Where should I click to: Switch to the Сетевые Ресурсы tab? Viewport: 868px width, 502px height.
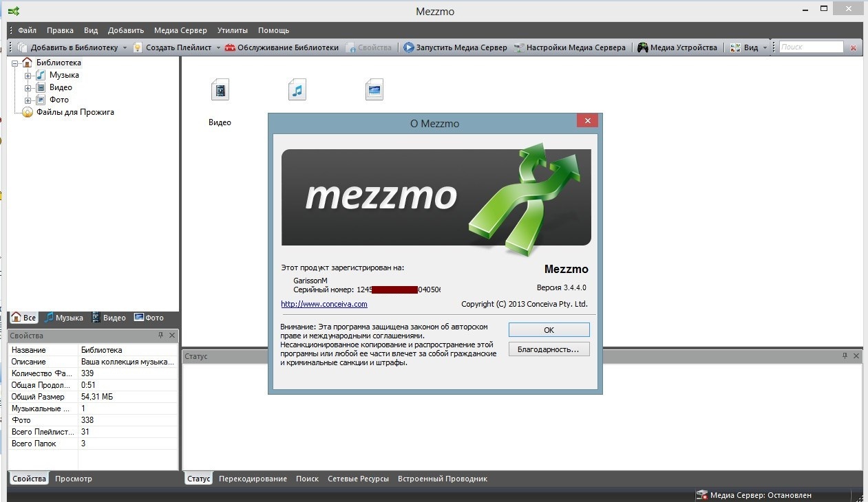pos(358,479)
